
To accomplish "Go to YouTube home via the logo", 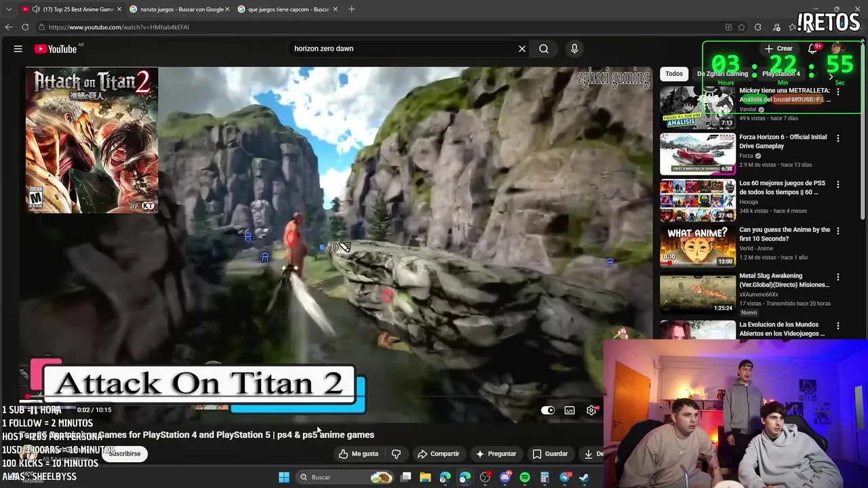I will (x=56, y=49).
